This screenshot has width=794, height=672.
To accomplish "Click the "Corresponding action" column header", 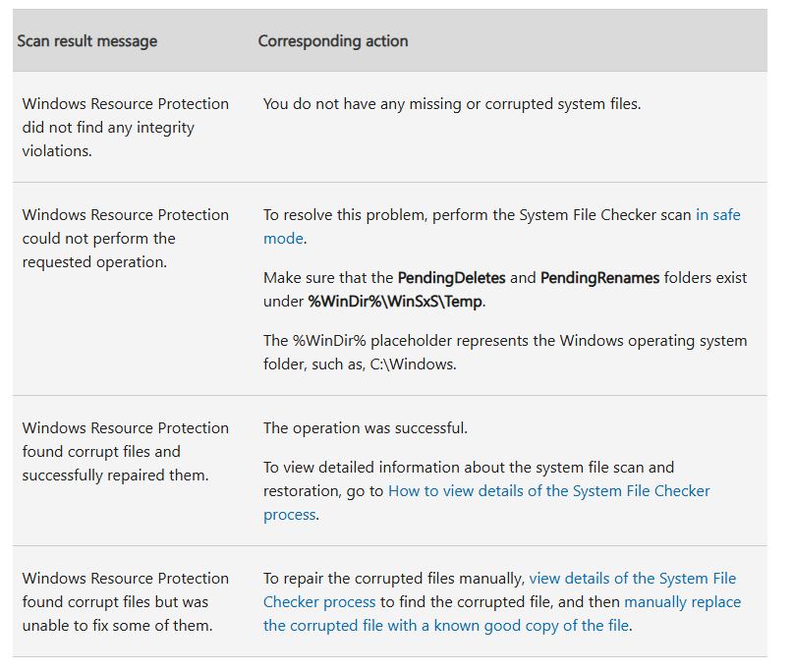I will [333, 41].
